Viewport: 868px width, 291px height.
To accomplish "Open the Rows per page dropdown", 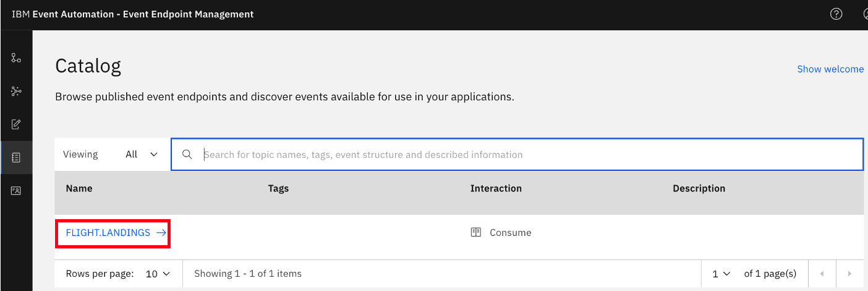I will (x=158, y=274).
